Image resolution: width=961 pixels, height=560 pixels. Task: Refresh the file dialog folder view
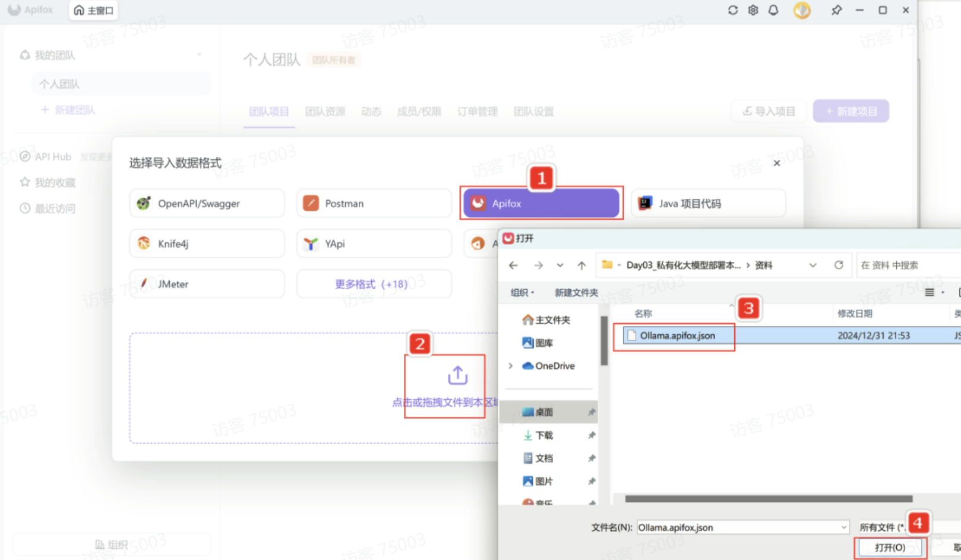(839, 265)
